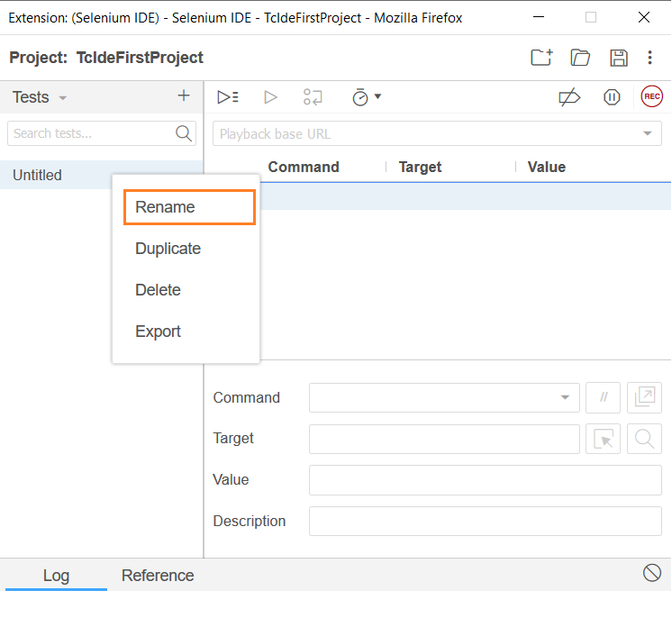The height and width of the screenshot is (636, 672).
Task: Open the three-dot more options menu
Action: 649,58
